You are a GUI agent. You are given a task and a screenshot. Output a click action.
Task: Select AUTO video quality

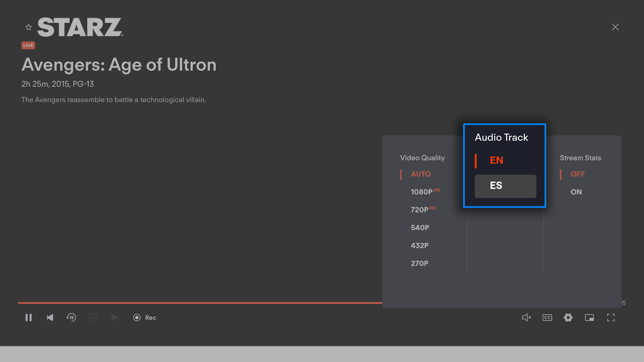[x=421, y=174]
